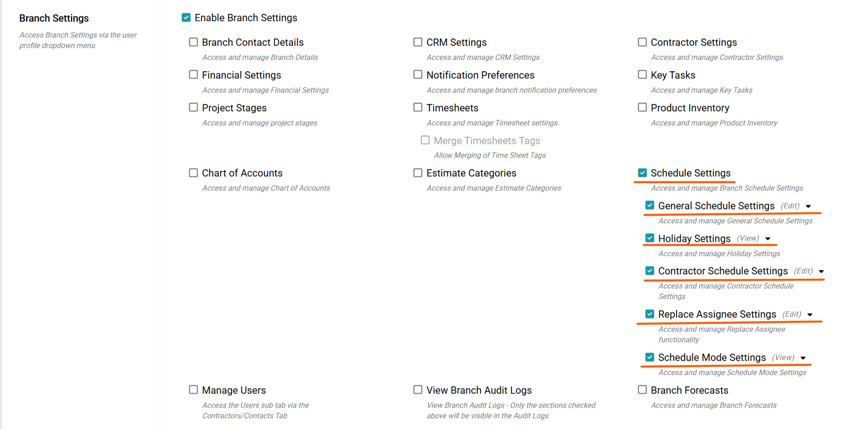This screenshot has height=429, width=868.
Task: Tick the Project Stages checkbox
Action: pyautogui.click(x=193, y=107)
